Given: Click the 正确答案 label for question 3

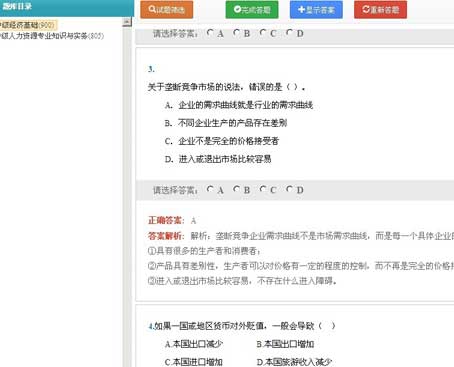Looking at the screenshot, I should (166, 220).
